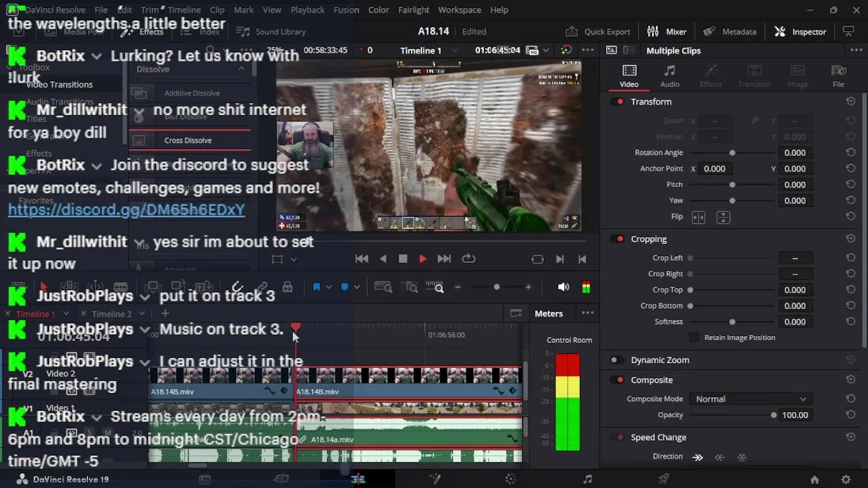
Task: Mute audio with the speaker icon
Action: pos(564,287)
